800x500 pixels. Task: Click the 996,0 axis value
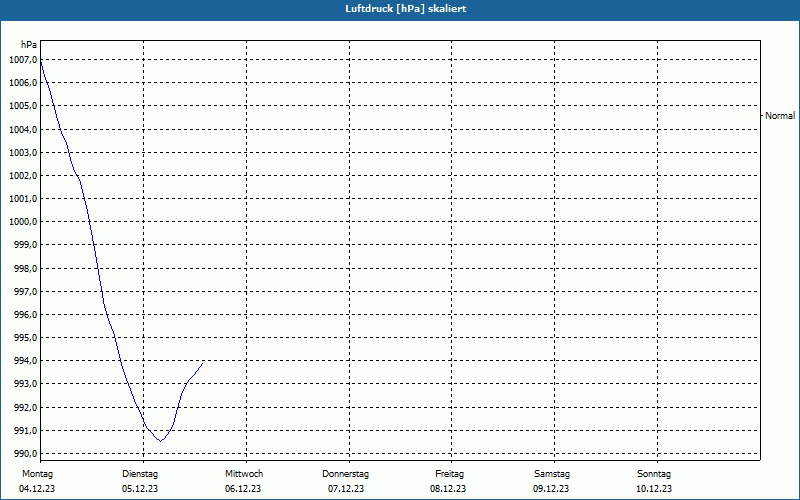pos(25,315)
